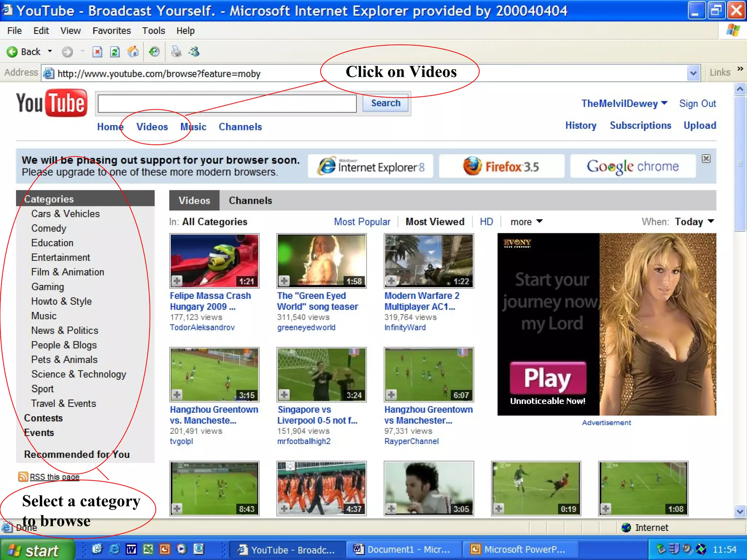This screenshot has width=747, height=560.
Task: Click the Forward arrow icon
Action: [67, 52]
